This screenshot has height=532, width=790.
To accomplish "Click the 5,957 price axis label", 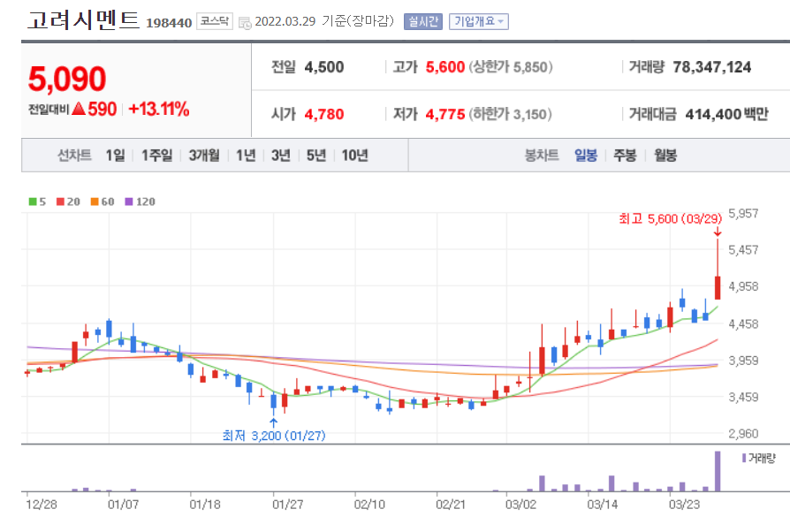I will click(743, 213).
